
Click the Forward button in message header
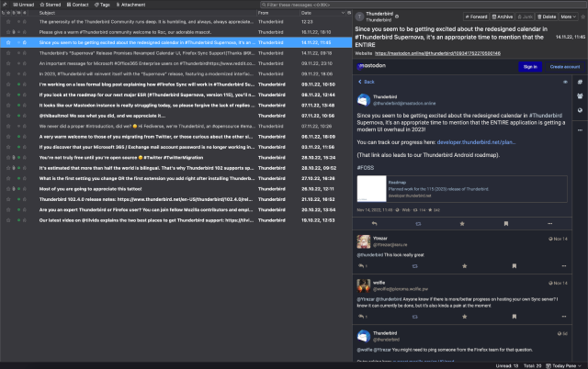(476, 17)
